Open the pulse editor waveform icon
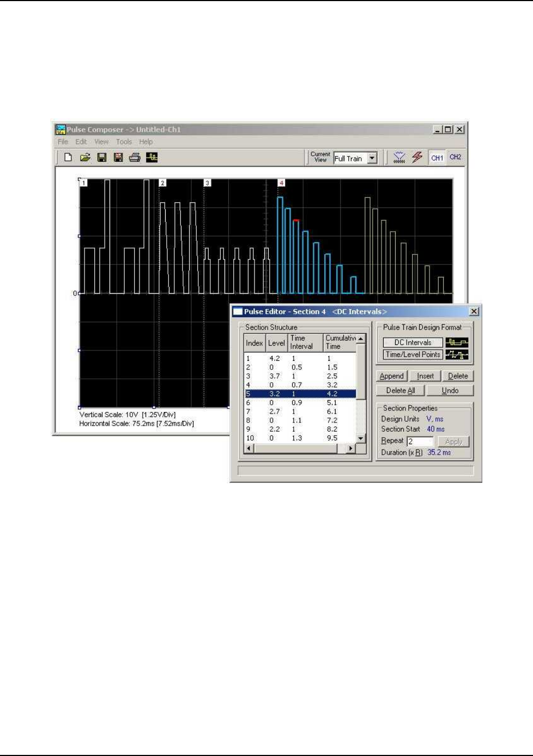The width and height of the screenshot is (533, 756). click(152, 158)
